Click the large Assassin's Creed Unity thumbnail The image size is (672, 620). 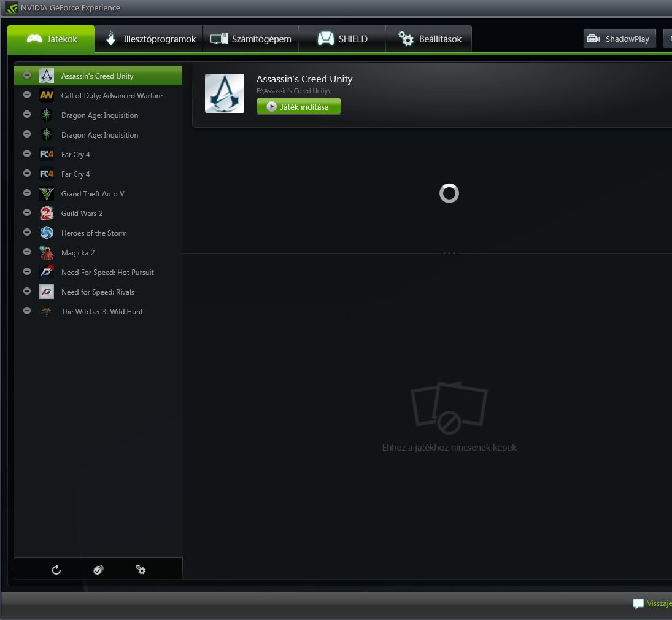tap(225, 93)
